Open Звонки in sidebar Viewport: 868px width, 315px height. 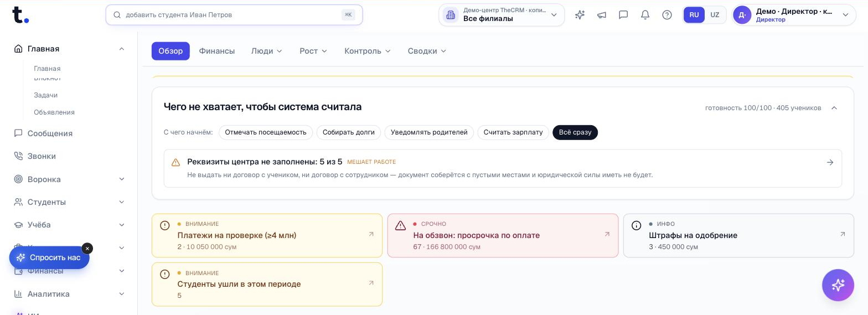pos(42,156)
